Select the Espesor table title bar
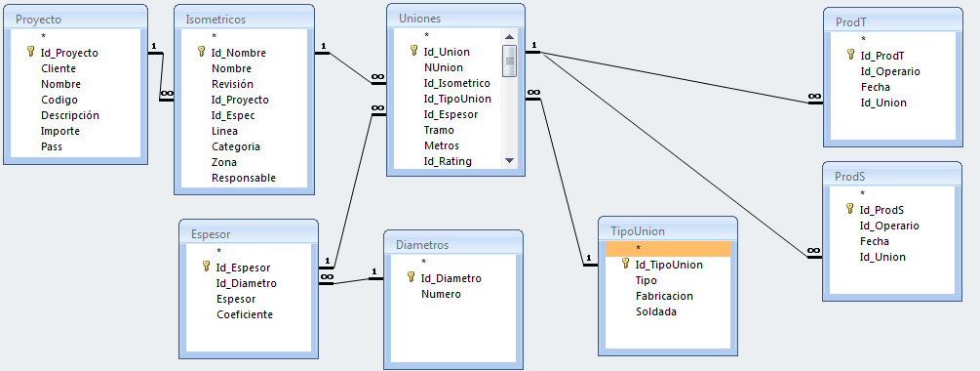 click(249, 234)
